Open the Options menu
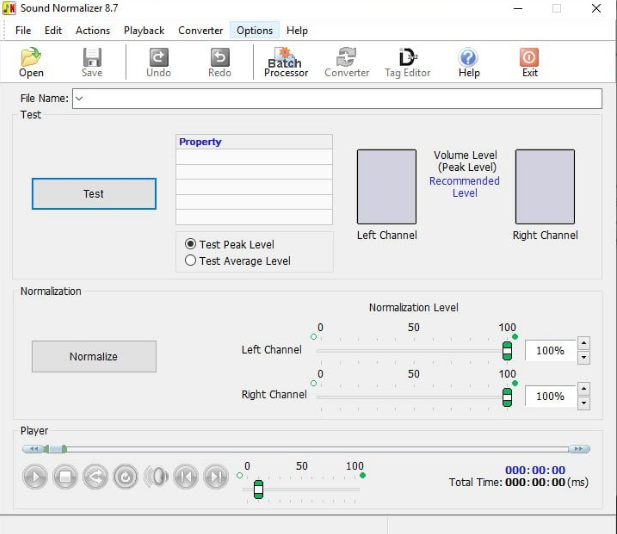Image resolution: width=617 pixels, height=534 pixels. [x=254, y=30]
